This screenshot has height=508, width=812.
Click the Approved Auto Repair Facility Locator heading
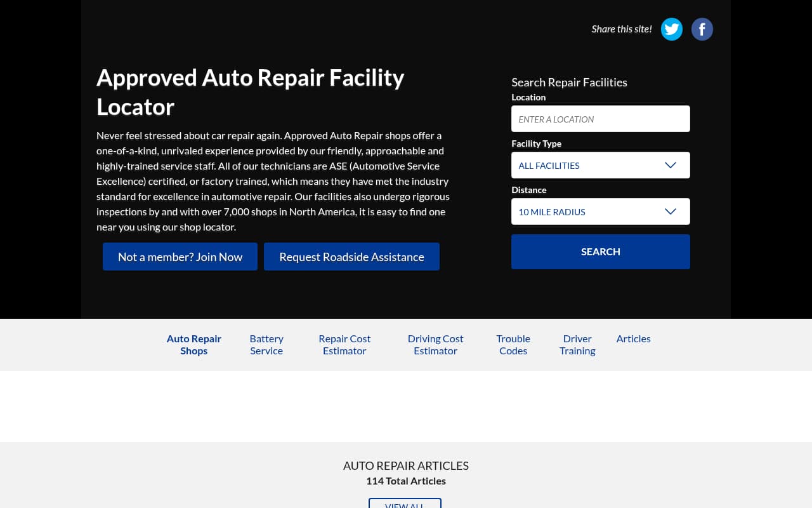[x=250, y=91]
